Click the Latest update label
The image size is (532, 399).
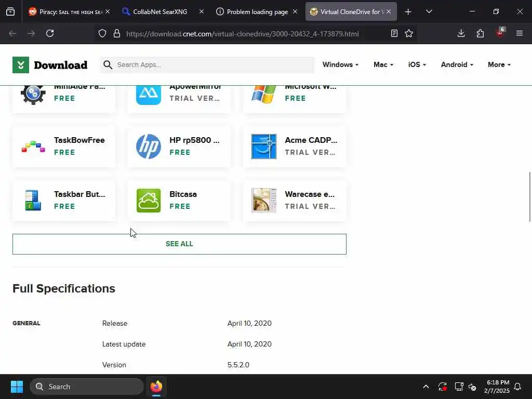point(124,344)
